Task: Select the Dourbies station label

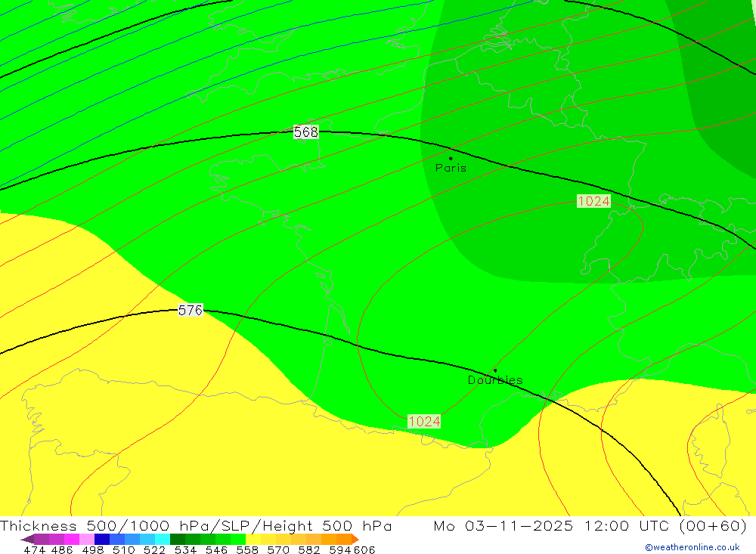Action: coord(495,380)
